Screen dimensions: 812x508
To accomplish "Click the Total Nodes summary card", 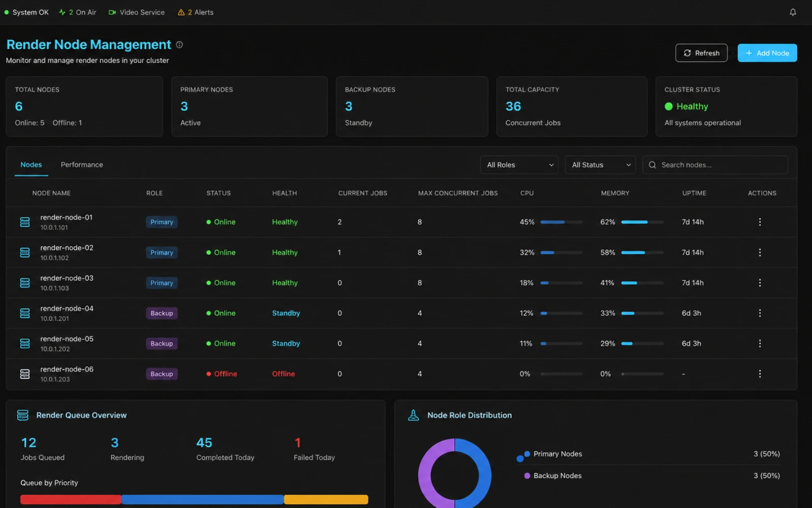I will 84,107.
